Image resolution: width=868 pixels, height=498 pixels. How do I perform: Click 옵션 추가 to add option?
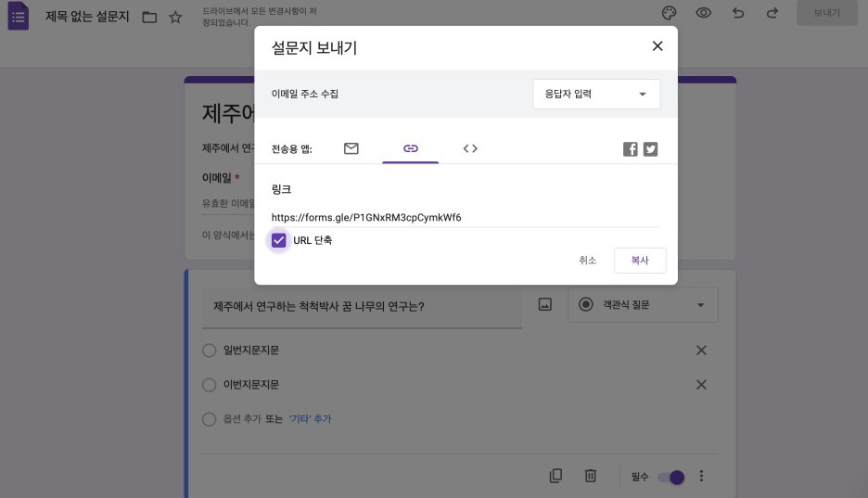pos(241,419)
